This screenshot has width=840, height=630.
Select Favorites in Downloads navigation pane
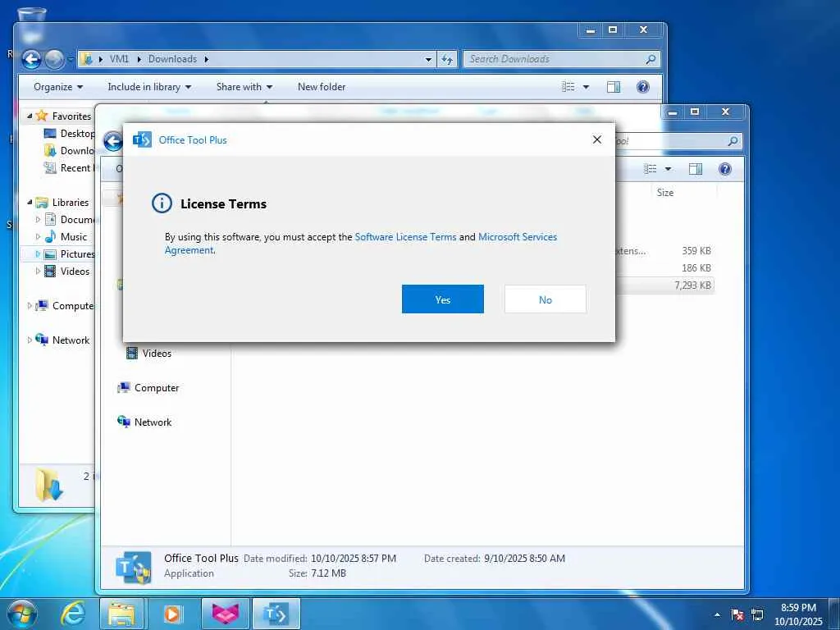click(x=71, y=116)
